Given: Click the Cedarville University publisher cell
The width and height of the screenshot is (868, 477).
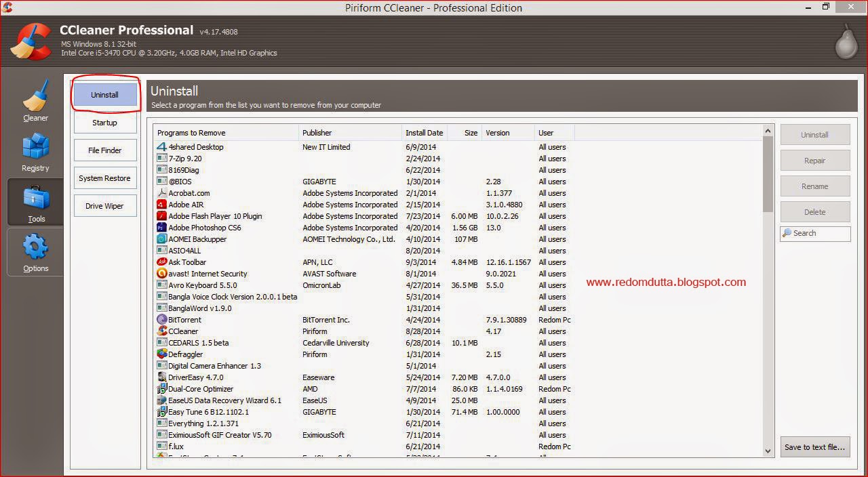Looking at the screenshot, I should click(x=336, y=343).
